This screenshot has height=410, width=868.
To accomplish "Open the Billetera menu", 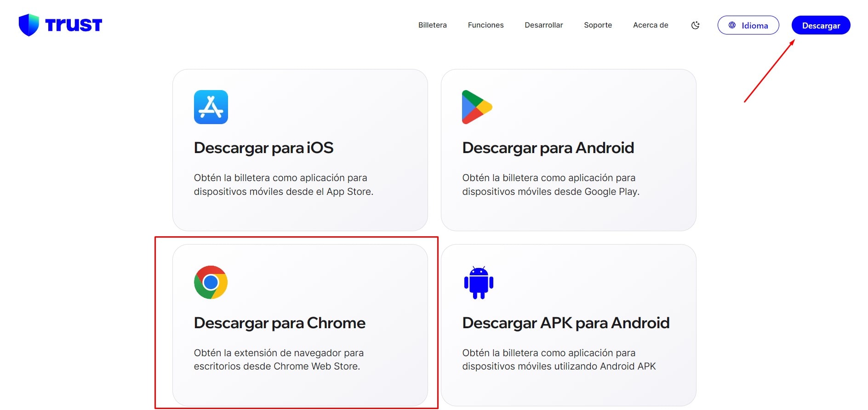I will coord(433,25).
